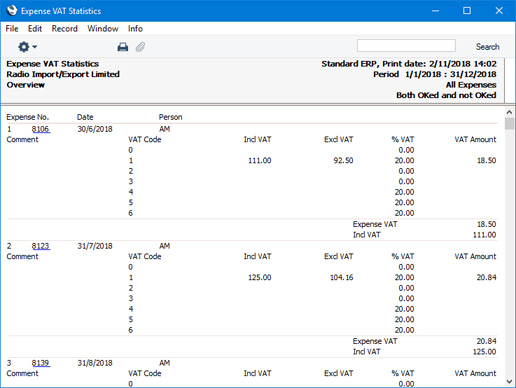Viewport: 516px width, 388px height.
Task: Click the 'Both OKed and not OKed' text
Action: click(x=446, y=95)
